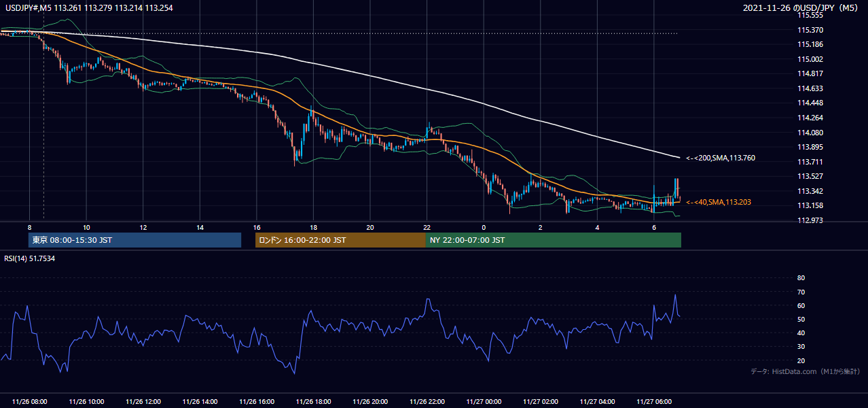Click the price axis value 115.002
This screenshot has width=868, height=408.
[810, 59]
